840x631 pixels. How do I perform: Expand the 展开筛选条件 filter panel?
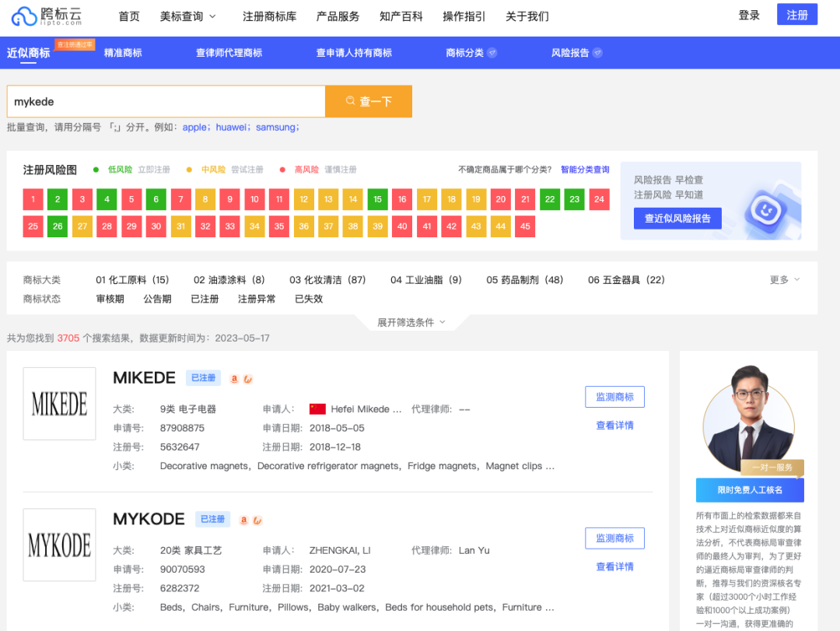click(x=410, y=321)
